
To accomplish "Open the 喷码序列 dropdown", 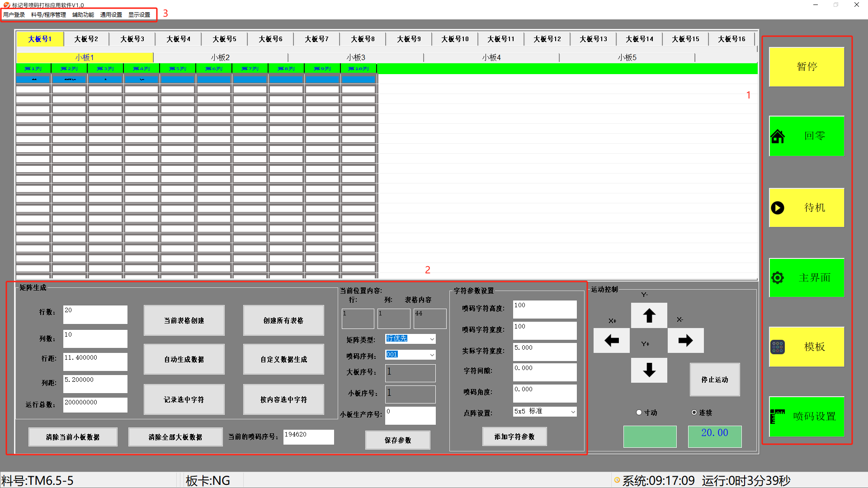I will tap(432, 355).
